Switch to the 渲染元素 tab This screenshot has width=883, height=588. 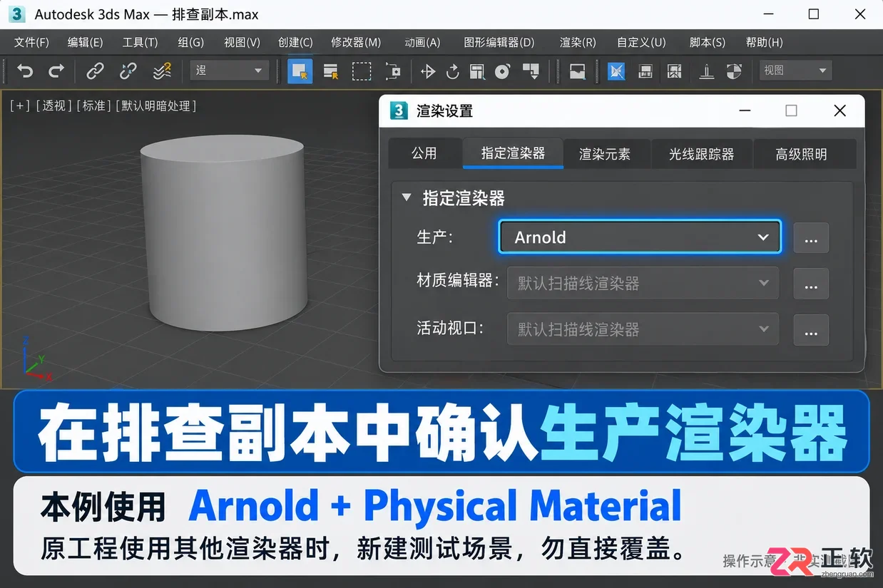(605, 153)
